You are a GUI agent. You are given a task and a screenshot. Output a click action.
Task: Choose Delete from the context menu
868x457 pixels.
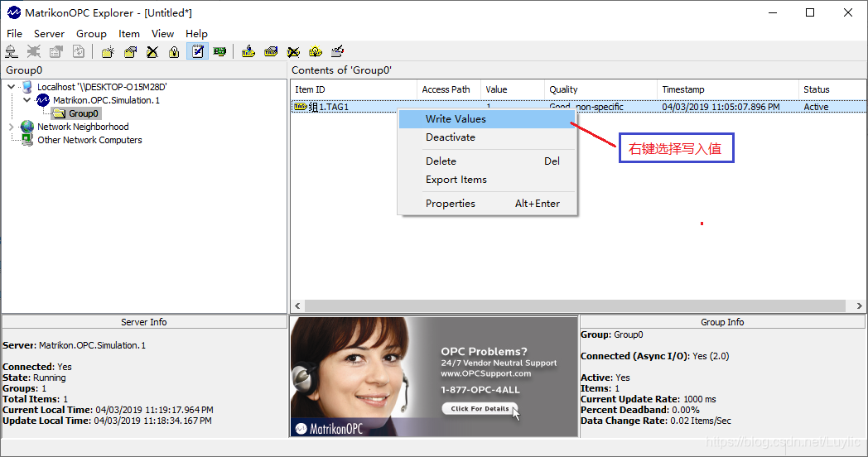click(487, 161)
